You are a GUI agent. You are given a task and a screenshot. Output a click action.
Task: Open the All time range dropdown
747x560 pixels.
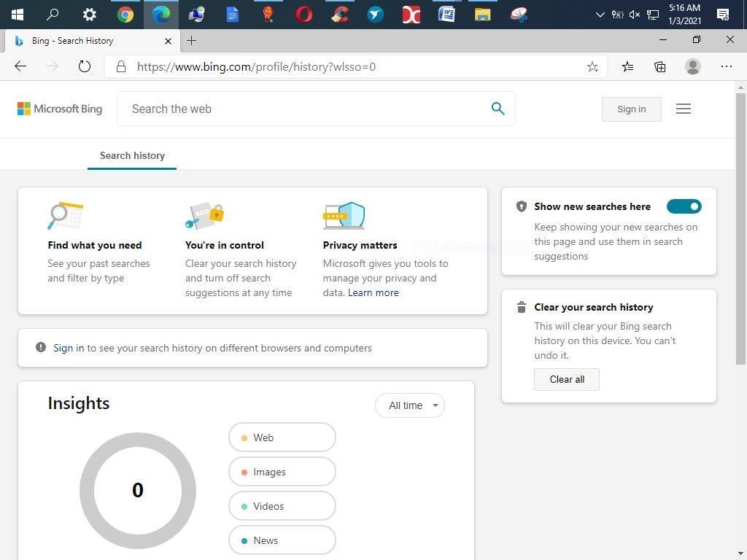(410, 405)
